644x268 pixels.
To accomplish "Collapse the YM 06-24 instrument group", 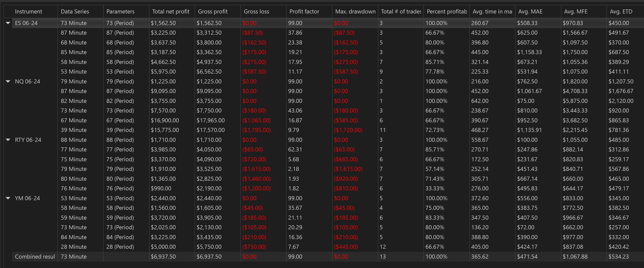I will coord(8,198).
